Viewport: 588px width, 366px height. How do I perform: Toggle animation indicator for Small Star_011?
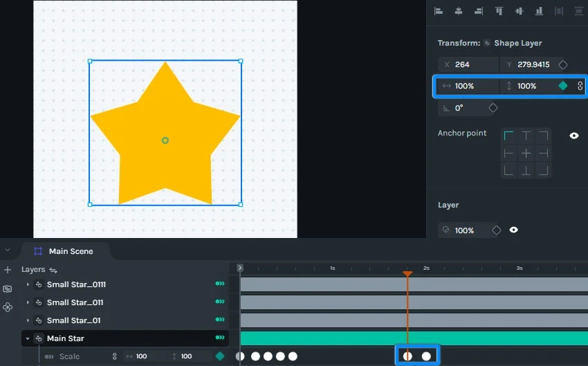tap(220, 302)
